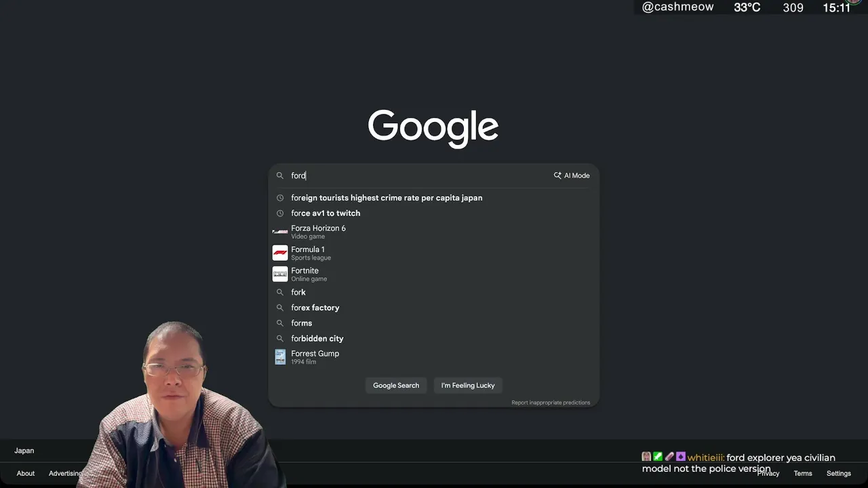Click the whitieiii username in the chat overlay
Screen dimensions: 868x488
[x=705, y=457]
